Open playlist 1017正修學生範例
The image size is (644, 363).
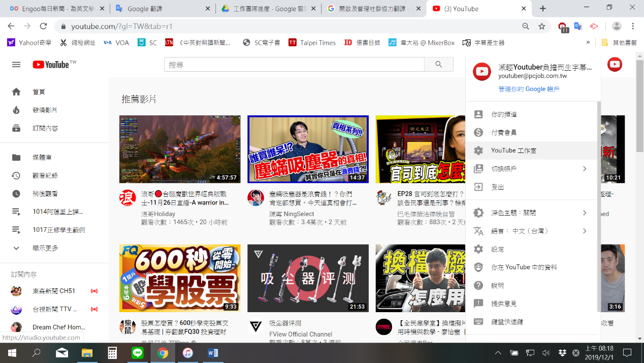pos(54,230)
